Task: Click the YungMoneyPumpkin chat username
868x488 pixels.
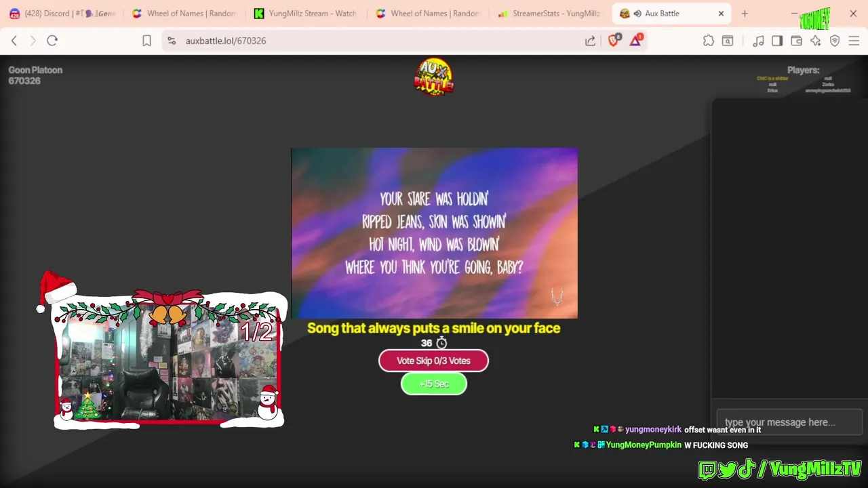Action: click(x=644, y=445)
